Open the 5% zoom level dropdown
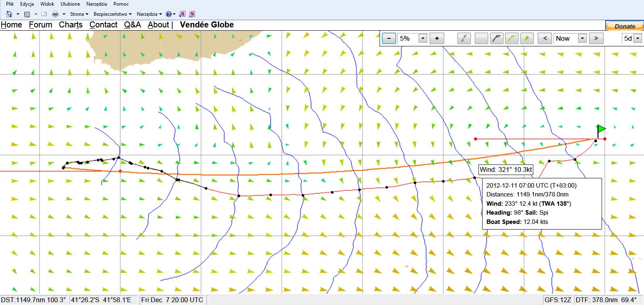This screenshot has height=305, width=644. pyautogui.click(x=423, y=39)
